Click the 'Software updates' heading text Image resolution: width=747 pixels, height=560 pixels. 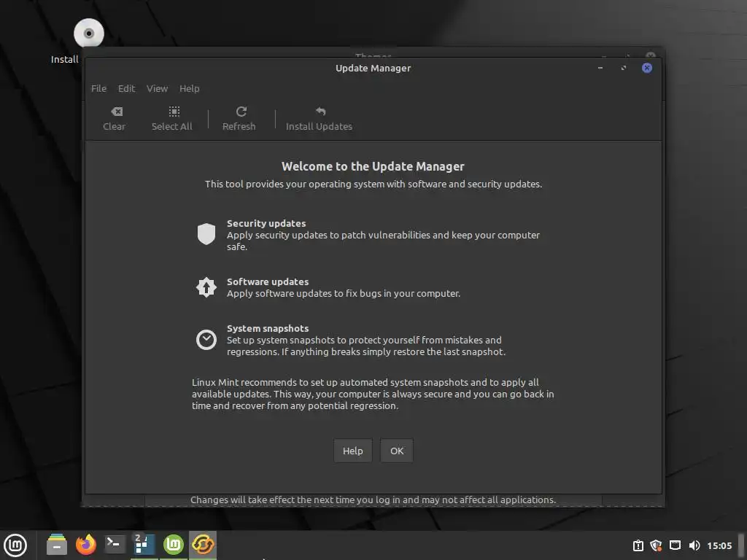pos(268,281)
